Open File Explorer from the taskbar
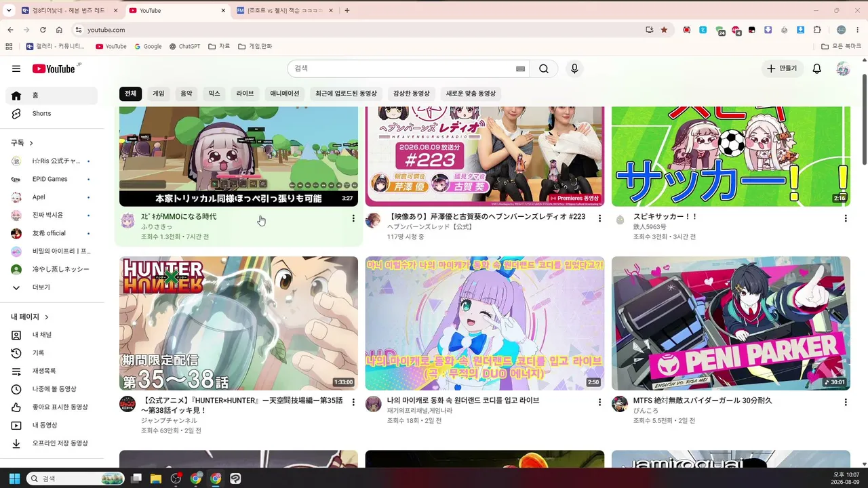 point(156,479)
